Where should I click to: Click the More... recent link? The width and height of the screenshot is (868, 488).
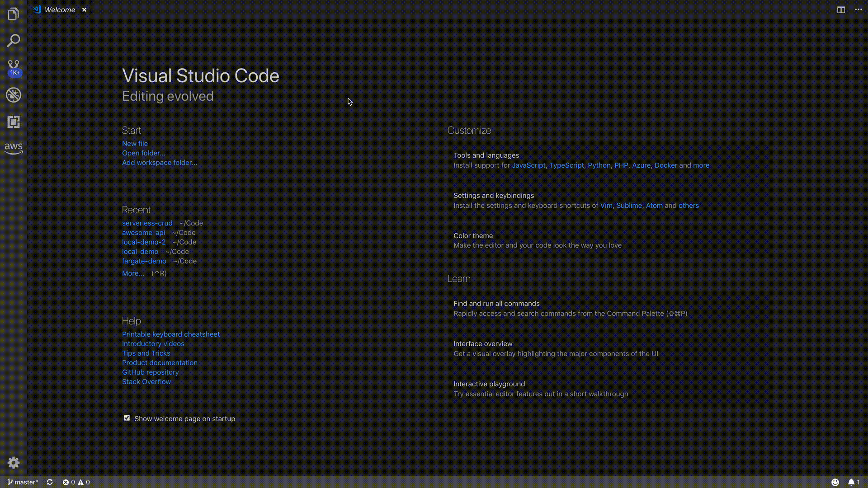pyautogui.click(x=133, y=273)
